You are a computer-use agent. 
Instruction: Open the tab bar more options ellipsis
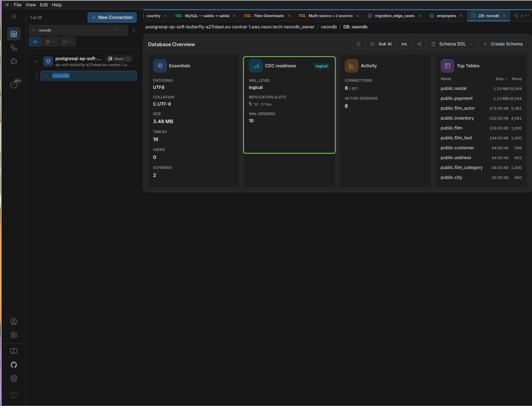[x=527, y=16]
